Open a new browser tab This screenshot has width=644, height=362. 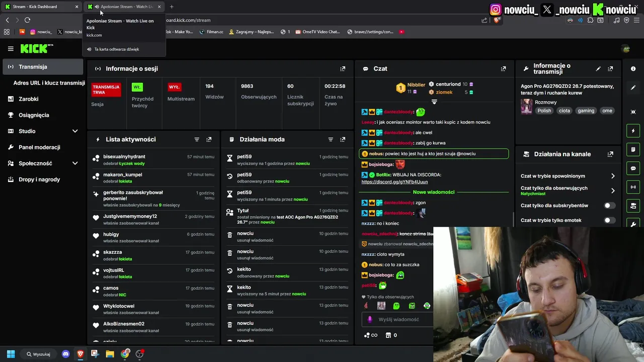click(x=172, y=7)
